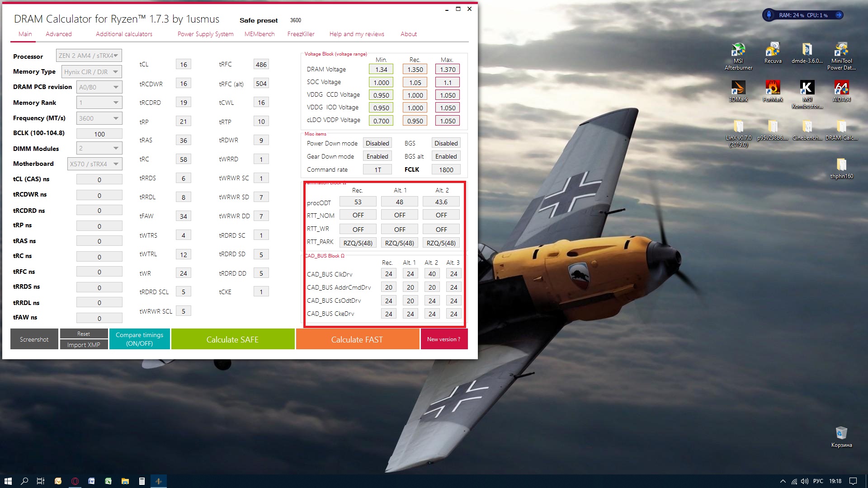Open the AIDA64 desktop shortcut

(841, 88)
